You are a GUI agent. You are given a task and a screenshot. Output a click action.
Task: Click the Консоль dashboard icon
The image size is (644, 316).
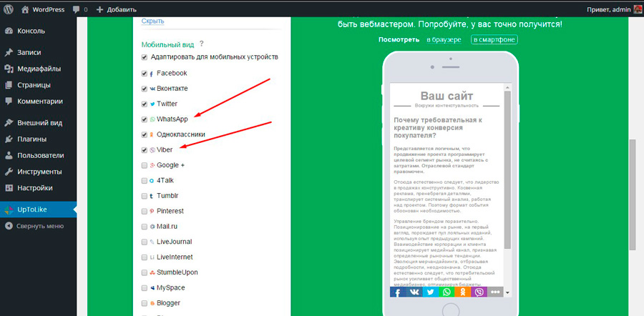click(x=9, y=31)
